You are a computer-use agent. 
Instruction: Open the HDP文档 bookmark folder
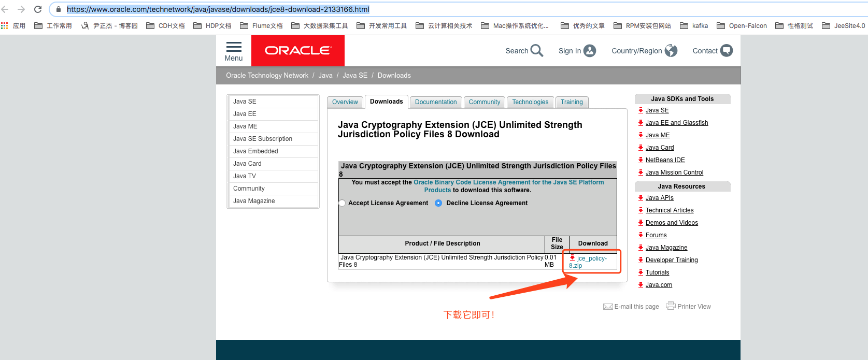click(x=212, y=25)
